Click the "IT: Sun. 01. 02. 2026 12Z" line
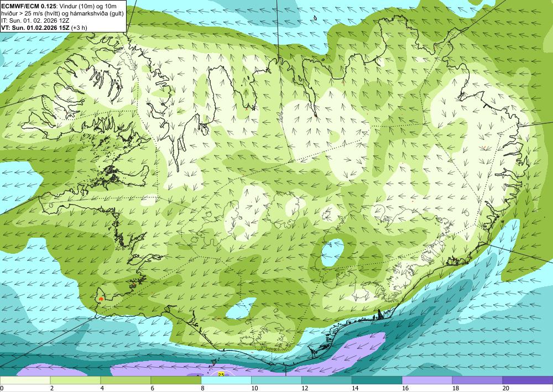Screen dimensions: 553x392 coord(35,20)
